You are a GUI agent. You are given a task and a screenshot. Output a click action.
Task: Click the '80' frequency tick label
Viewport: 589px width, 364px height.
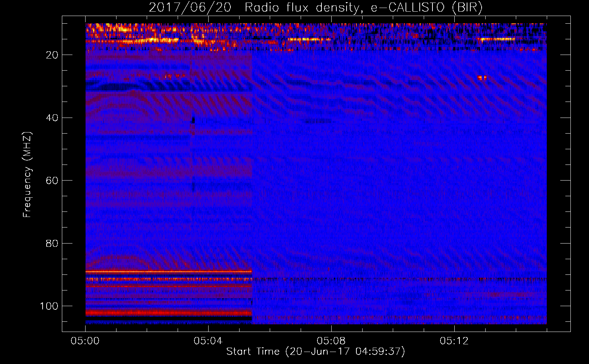tap(52, 243)
